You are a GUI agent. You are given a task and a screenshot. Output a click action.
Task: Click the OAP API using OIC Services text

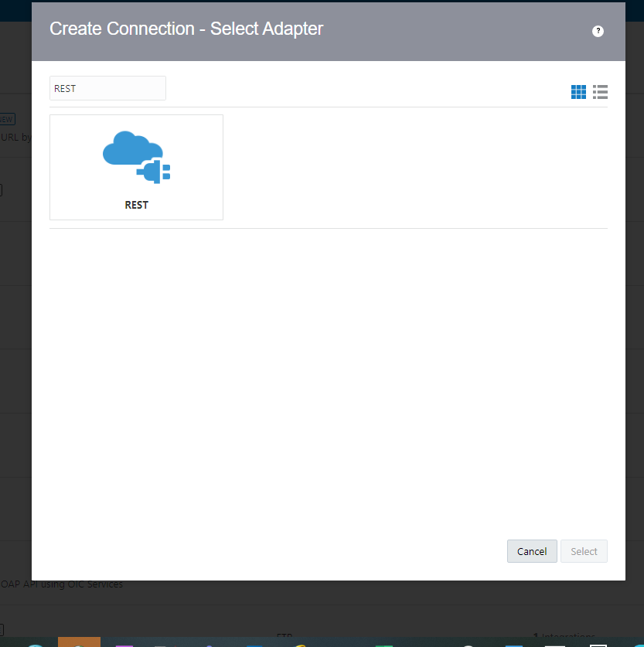[x=62, y=584]
